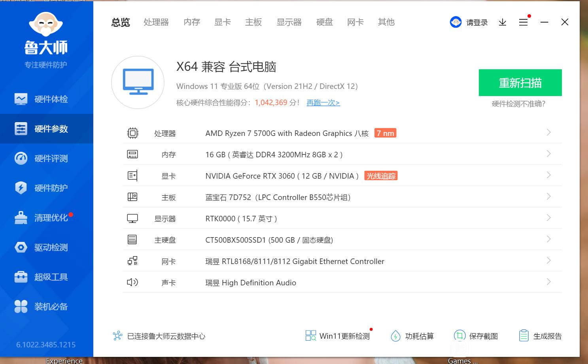Click RTK0000 monitor text
The image size is (588, 364).
click(x=241, y=219)
